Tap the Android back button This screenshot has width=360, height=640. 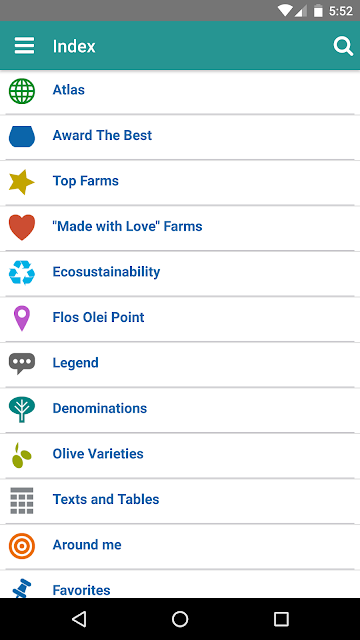tap(79, 619)
